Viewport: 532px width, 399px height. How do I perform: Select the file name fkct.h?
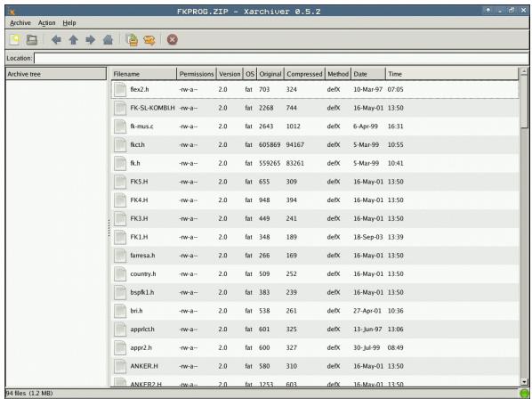point(137,145)
